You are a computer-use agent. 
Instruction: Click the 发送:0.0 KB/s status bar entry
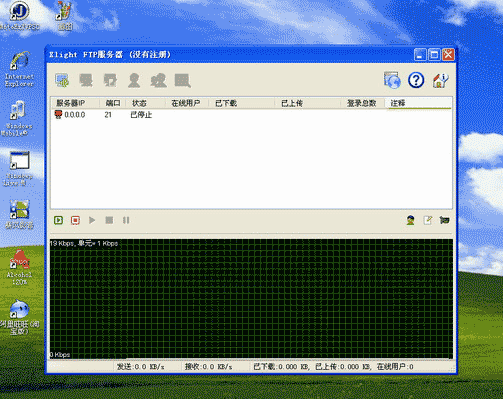click(x=141, y=367)
